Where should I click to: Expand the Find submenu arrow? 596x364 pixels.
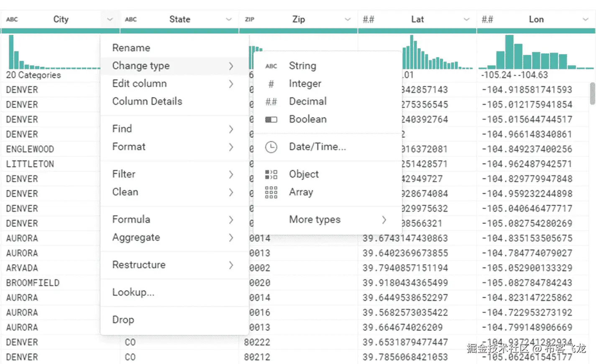[x=231, y=129]
